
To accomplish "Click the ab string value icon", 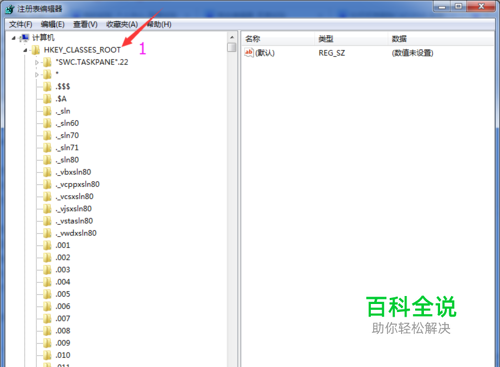I will click(x=249, y=53).
